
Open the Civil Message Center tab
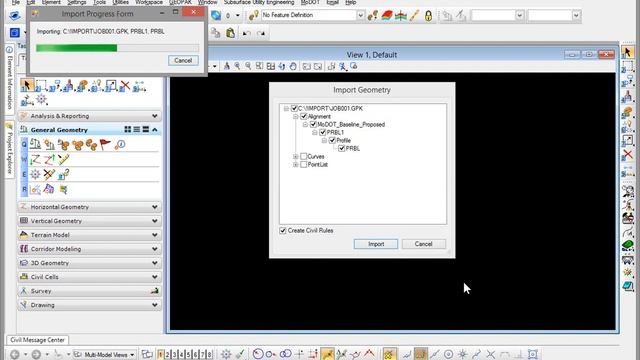37,340
